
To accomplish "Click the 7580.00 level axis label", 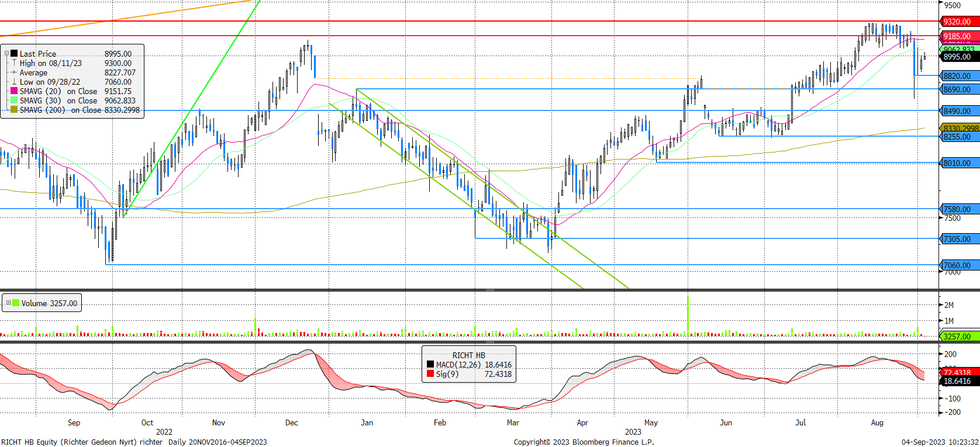I will (x=958, y=209).
